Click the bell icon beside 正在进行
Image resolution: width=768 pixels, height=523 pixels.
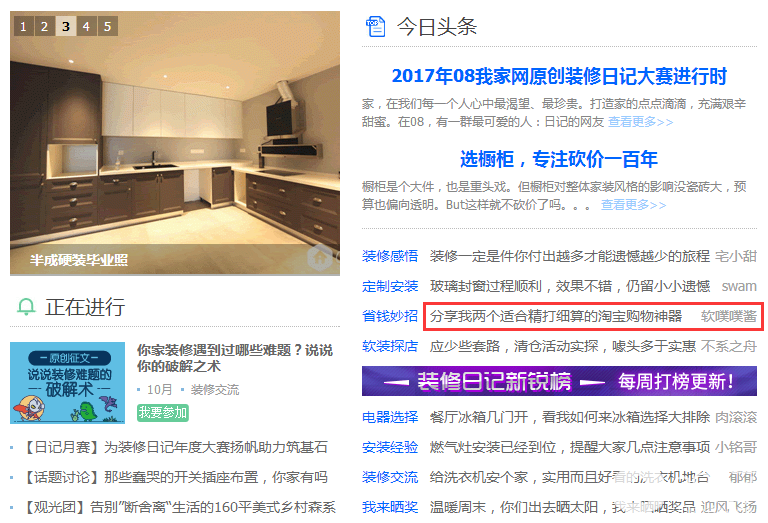(x=26, y=307)
